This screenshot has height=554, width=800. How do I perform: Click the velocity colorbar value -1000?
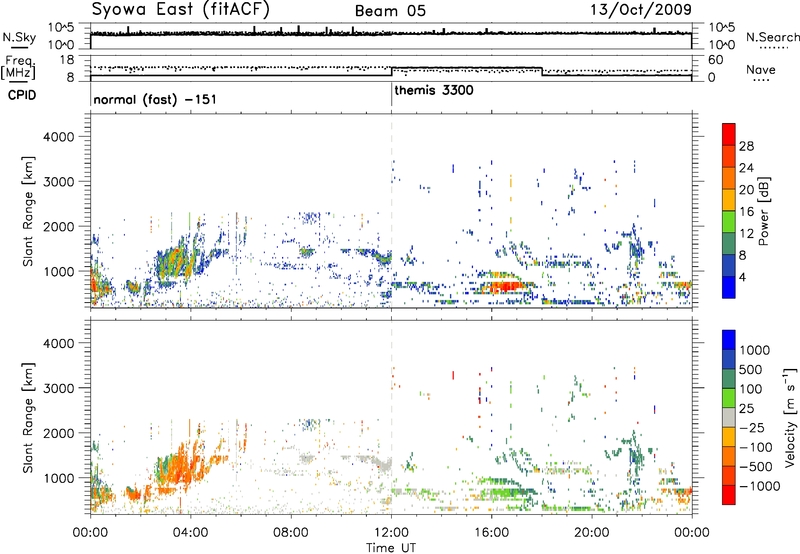click(x=759, y=486)
